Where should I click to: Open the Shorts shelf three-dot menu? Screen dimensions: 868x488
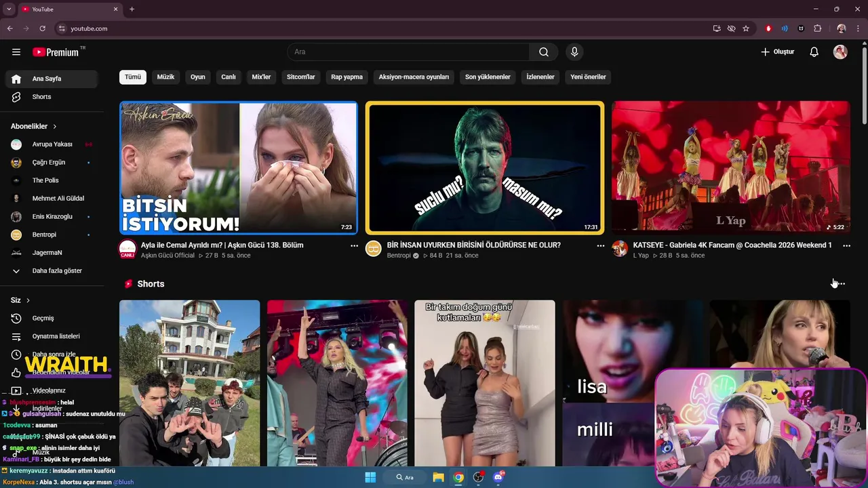[x=841, y=284]
